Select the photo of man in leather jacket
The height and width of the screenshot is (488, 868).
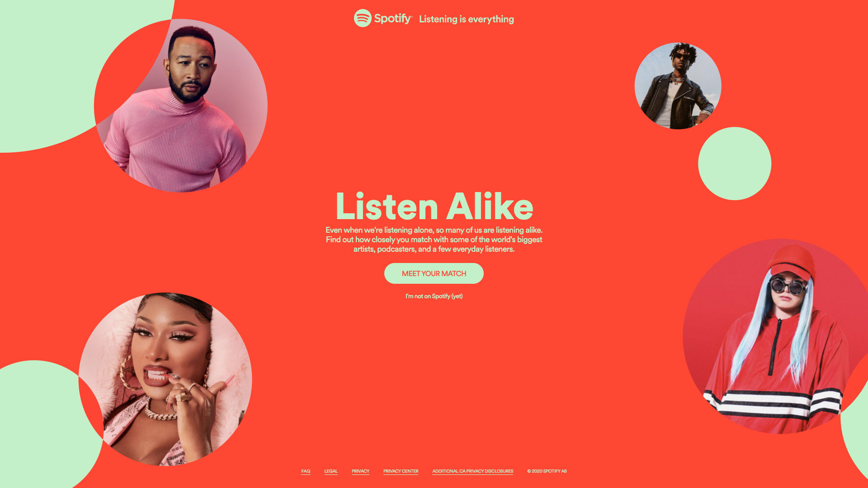click(678, 86)
